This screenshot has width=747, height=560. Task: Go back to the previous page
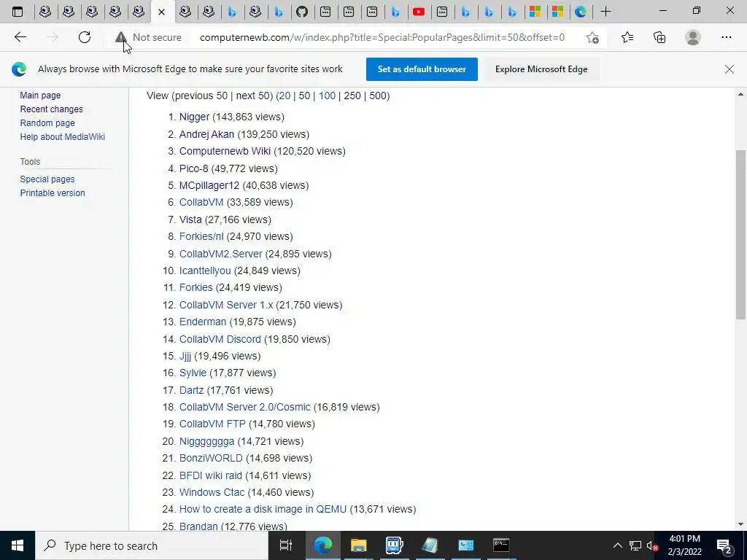click(x=20, y=37)
